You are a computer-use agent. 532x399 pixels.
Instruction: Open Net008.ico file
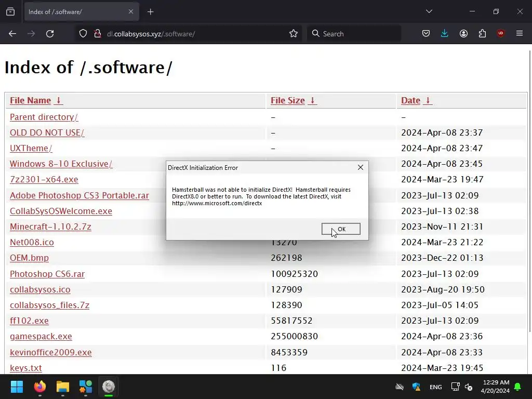(32, 242)
